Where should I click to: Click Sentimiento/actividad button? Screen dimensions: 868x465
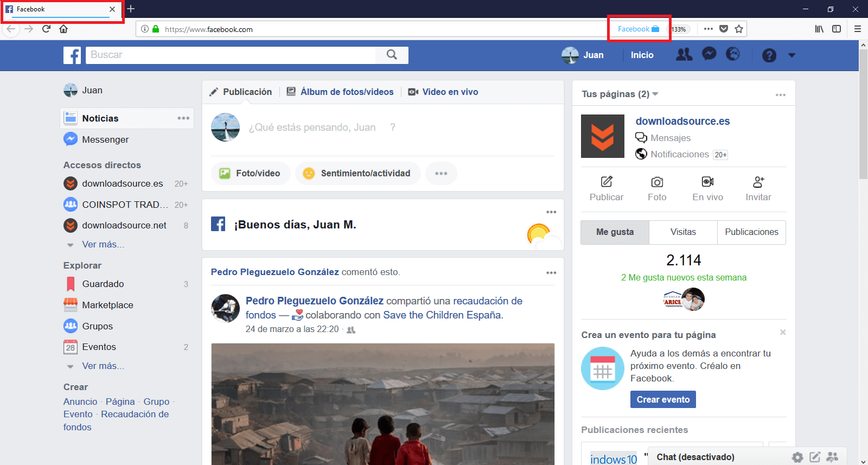358,174
